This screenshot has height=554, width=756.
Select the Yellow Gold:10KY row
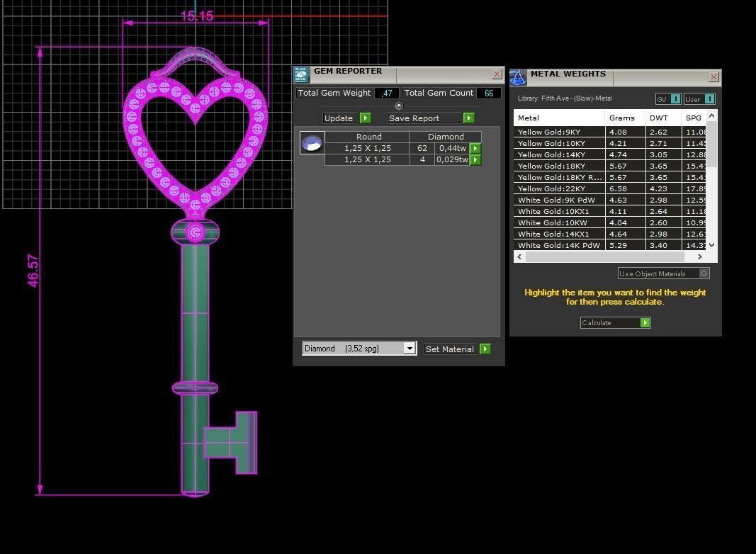[x=610, y=143]
